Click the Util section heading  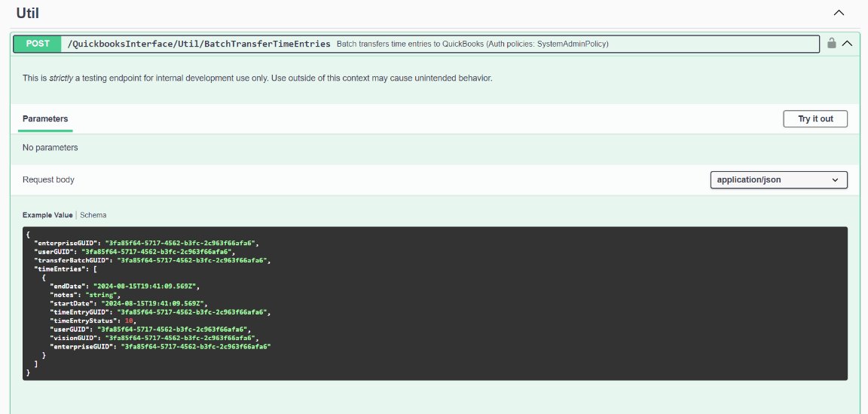(27, 13)
